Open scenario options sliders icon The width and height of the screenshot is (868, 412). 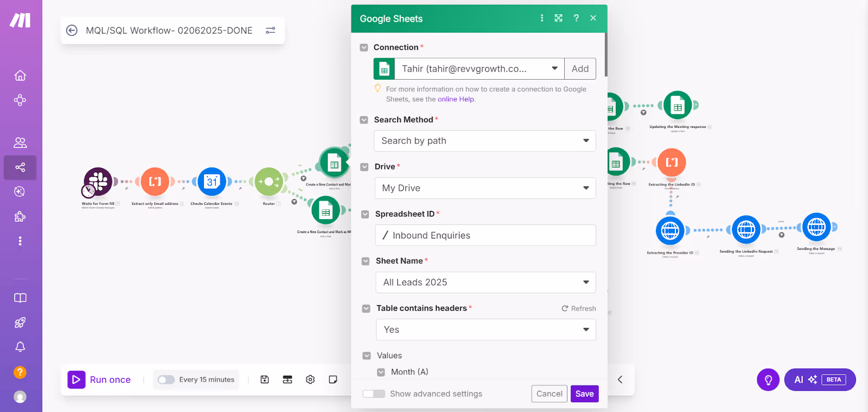pyautogui.click(x=270, y=30)
